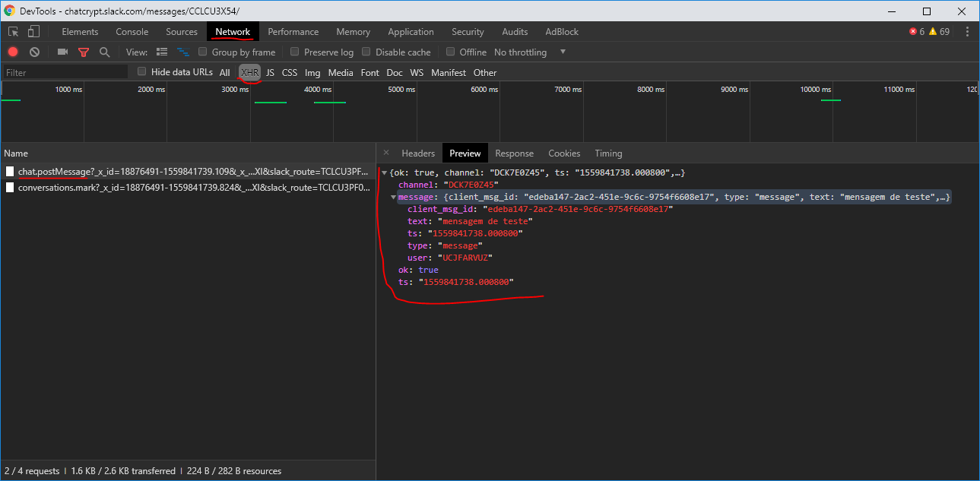Click the channel "DCK7E0Z45" value
980x481 pixels.
pyautogui.click(x=473, y=185)
